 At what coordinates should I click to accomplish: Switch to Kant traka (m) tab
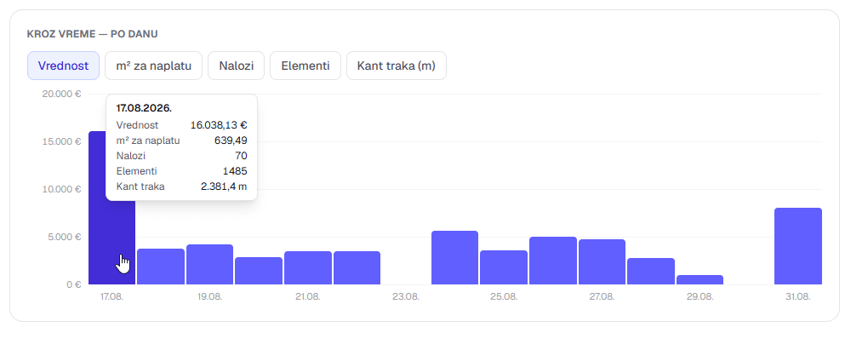397,66
